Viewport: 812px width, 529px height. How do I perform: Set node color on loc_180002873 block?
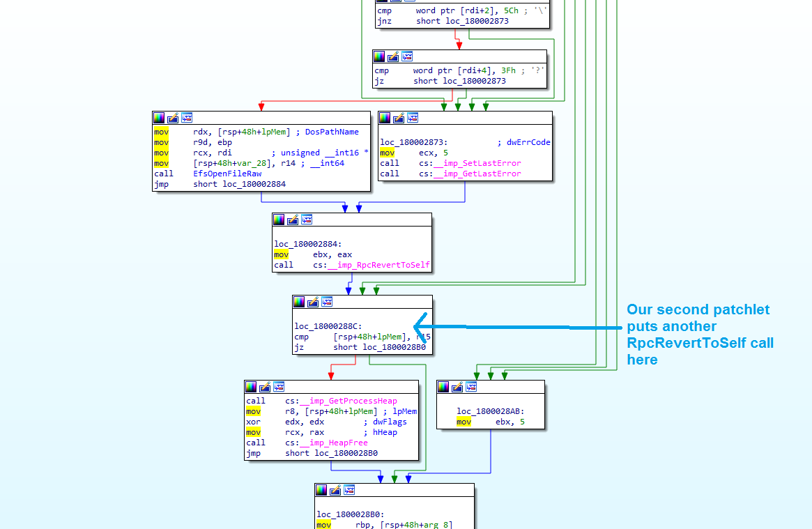pos(385,118)
